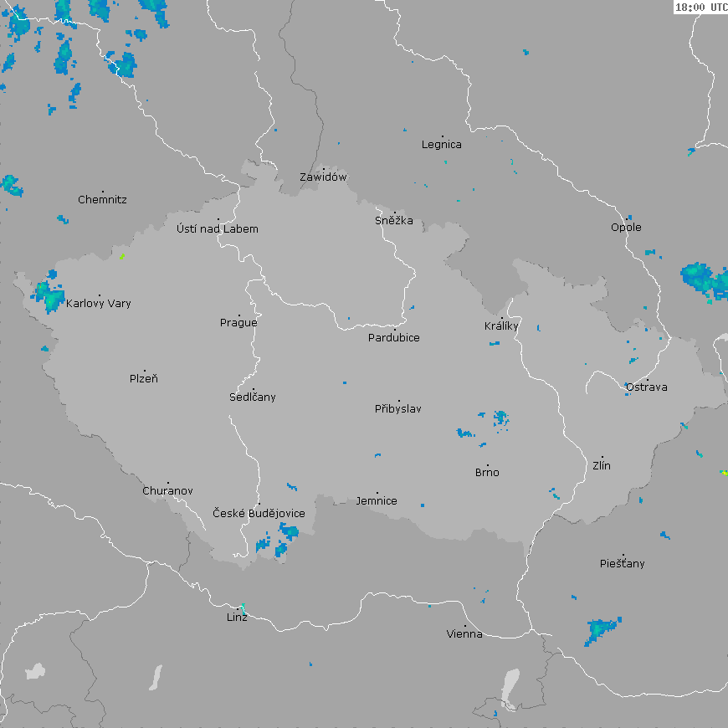Click the Opole city label

tap(626, 228)
